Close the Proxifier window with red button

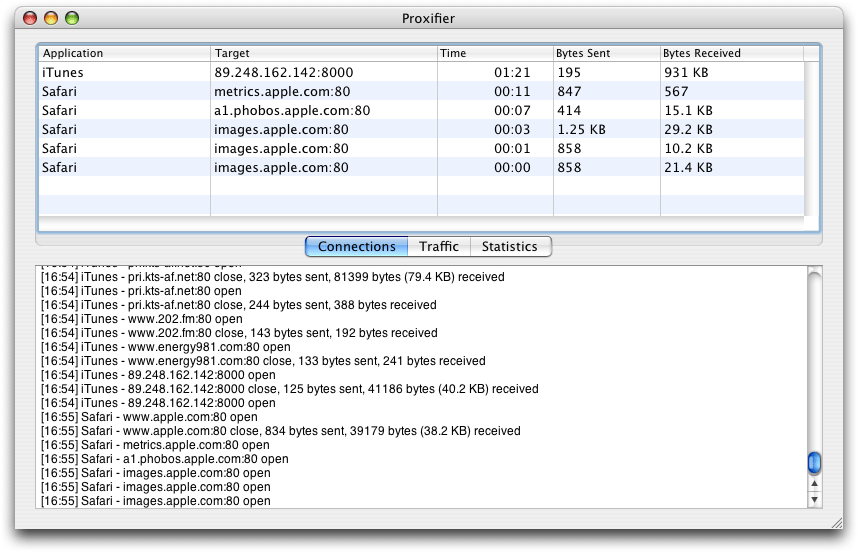coord(30,18)
